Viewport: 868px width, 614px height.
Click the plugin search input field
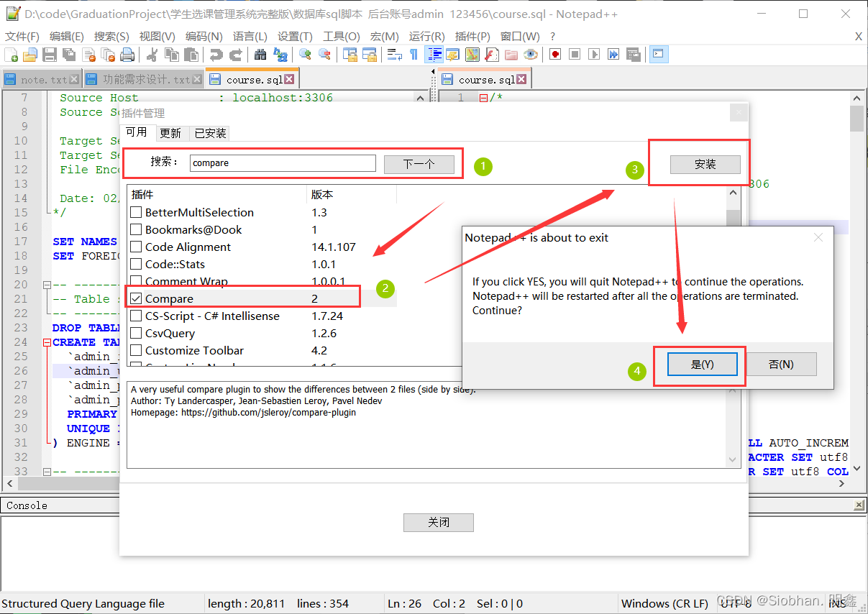pyautogui.click(x=283, y=163)
